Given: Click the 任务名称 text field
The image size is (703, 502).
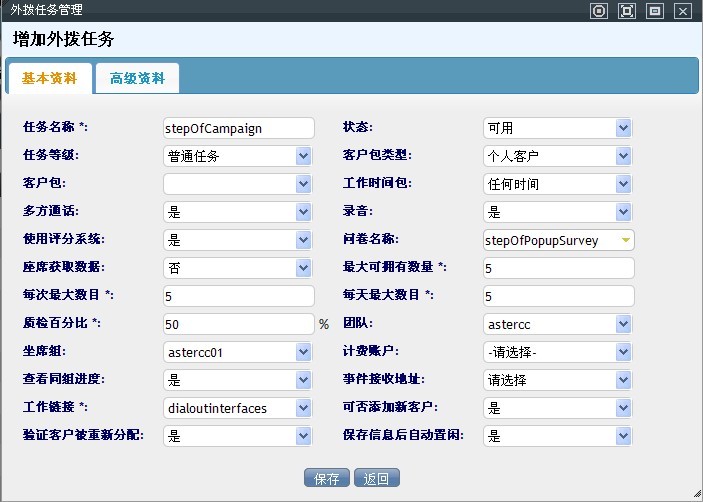Looking at the screenshot, I should coord(238,128).
